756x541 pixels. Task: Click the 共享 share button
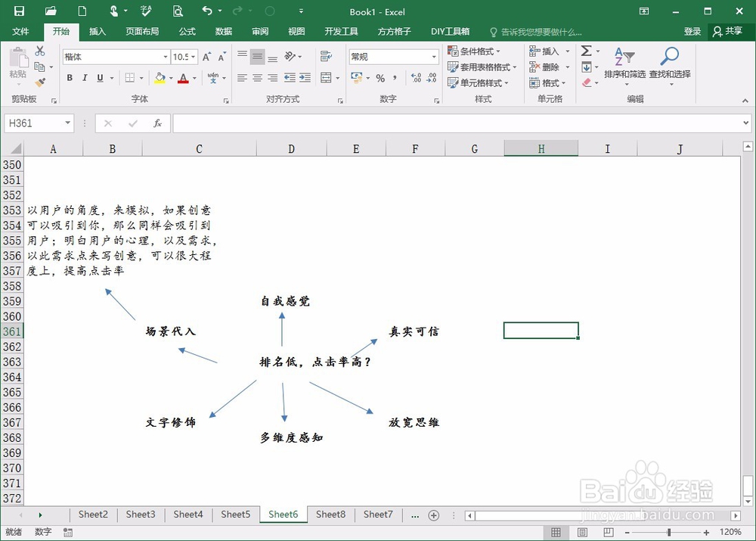727,31
